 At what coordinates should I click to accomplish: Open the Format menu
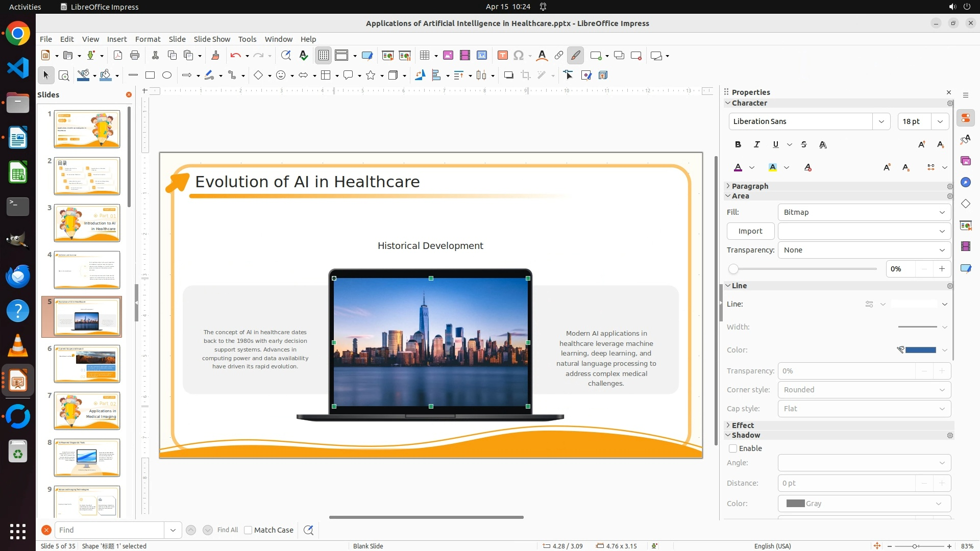[x=148, y=39]
